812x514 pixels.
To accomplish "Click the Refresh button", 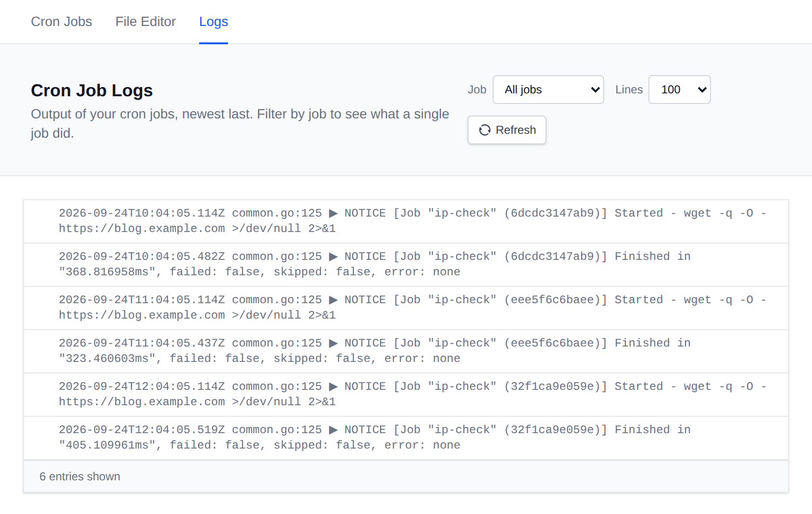I will (x=507, y=130).
